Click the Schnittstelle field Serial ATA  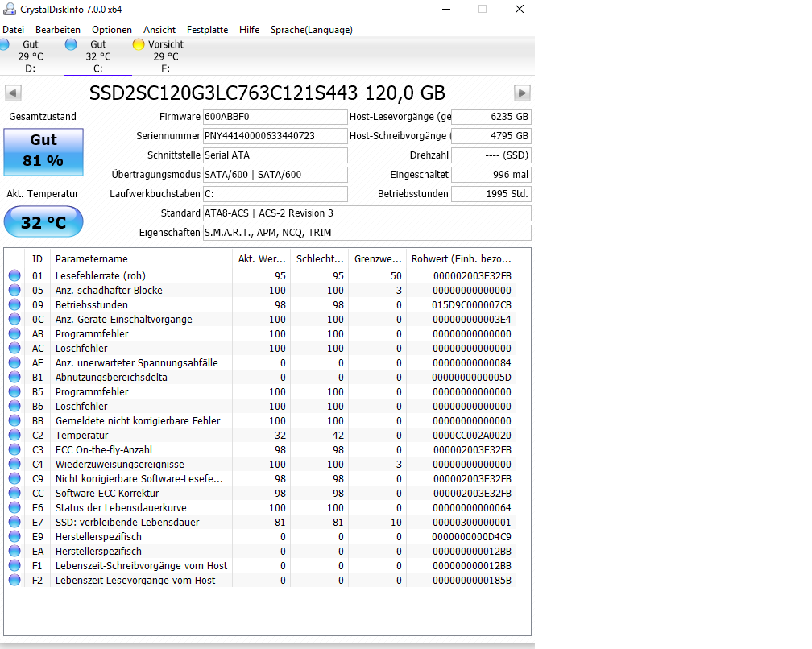point(275,155)
